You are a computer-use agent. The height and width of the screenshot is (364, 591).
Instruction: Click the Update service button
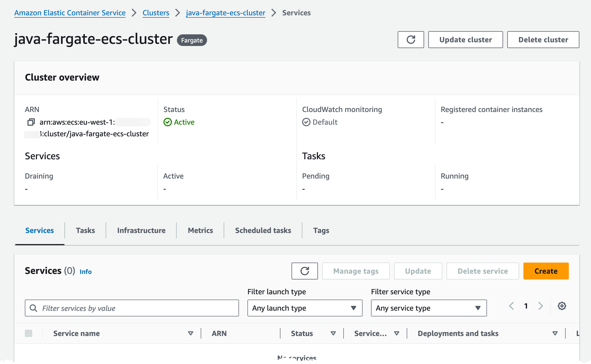click(x=418, y=271)
